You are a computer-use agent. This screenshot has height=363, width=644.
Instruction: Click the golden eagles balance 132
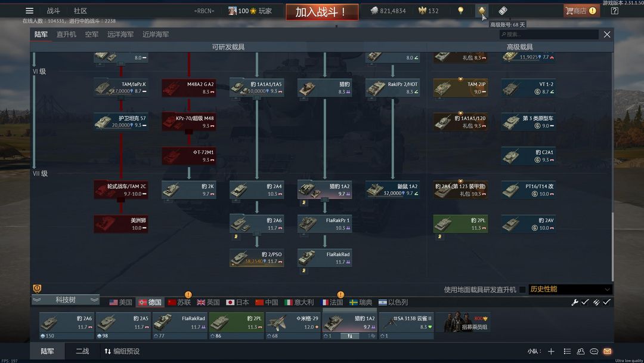point(428,11)
